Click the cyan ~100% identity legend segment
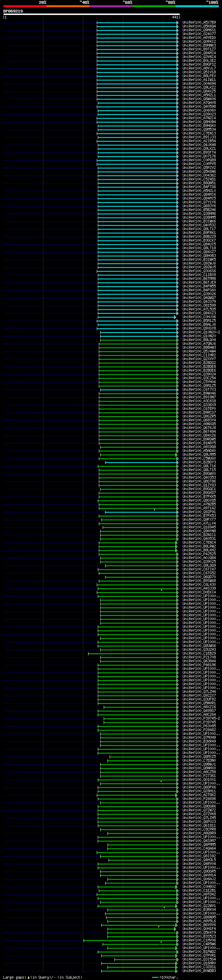 (197, 7)
